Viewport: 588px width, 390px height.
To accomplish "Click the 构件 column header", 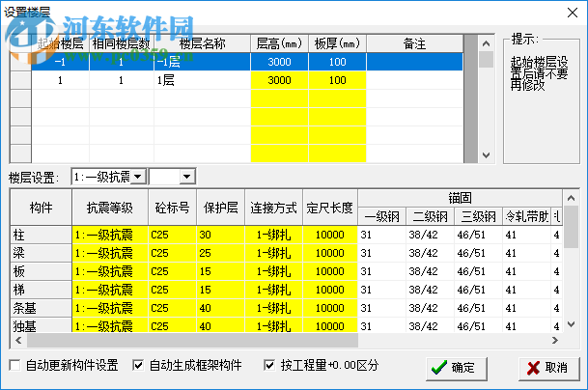I will [x=41, y=208].
